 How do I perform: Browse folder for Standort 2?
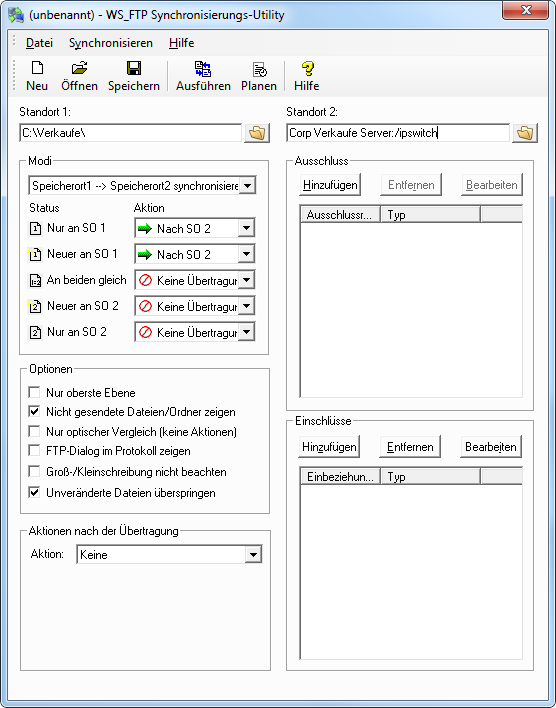pyautogui.click(x=525, y=133)
